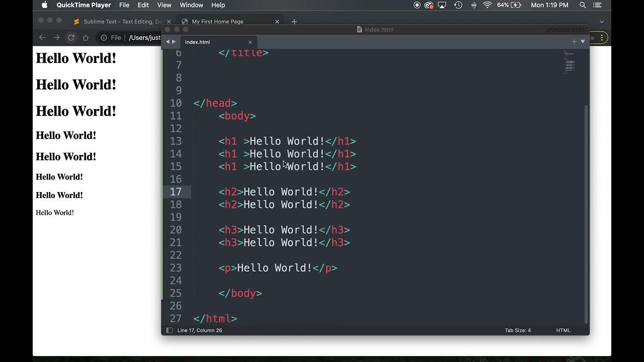Open the QuickTime Player menu
The width and height of the screenshot is (644, 362).
[84, 5]
